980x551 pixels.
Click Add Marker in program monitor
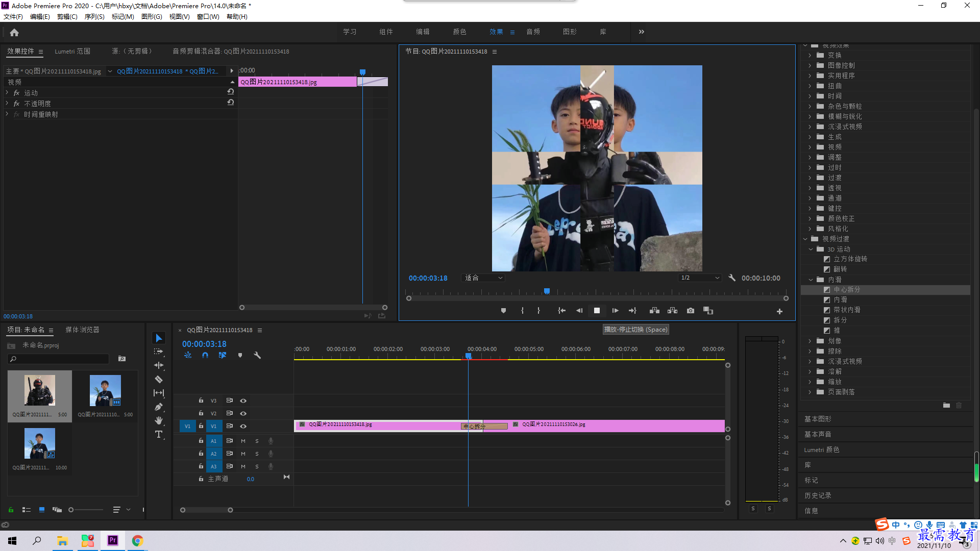pyautogui.click(x=503, y=311)
